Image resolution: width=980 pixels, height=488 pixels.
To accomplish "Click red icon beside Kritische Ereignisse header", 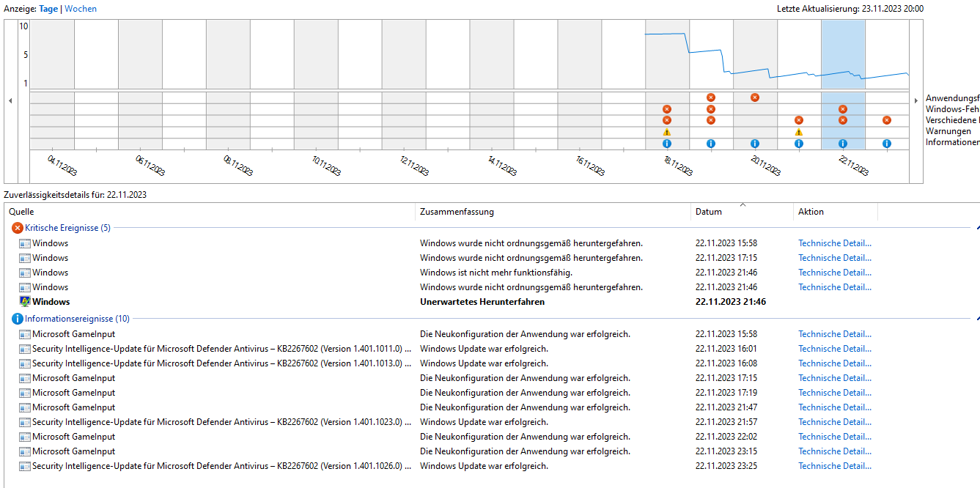I will pyautogui.click(x=18, y=228).
